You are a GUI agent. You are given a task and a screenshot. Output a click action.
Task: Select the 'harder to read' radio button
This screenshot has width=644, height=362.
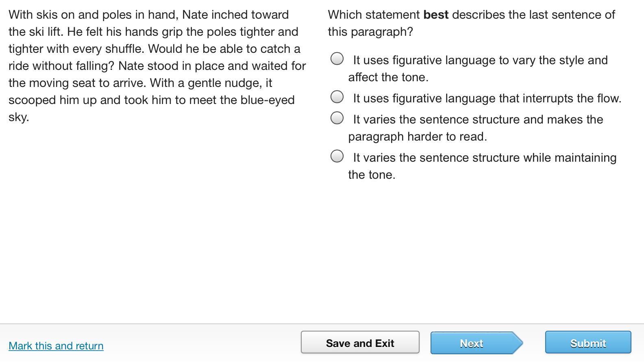click(x=337, y=118)
